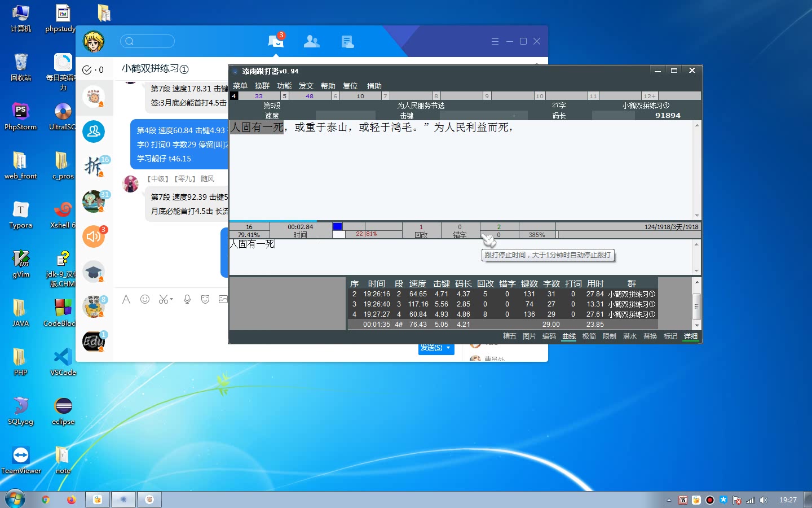Open the SQLyog desktop shortcut
Image resolution: width=812 pixels, height=508 pixels.
21,411
